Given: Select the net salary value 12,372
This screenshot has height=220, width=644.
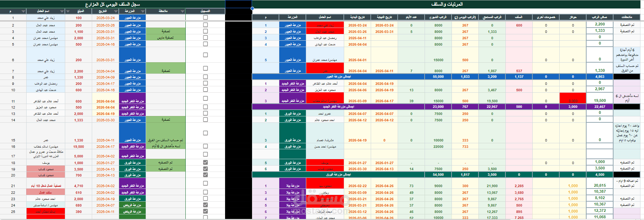Looking at the screenshot, I should pyautogui.click(x=600, y=210).
